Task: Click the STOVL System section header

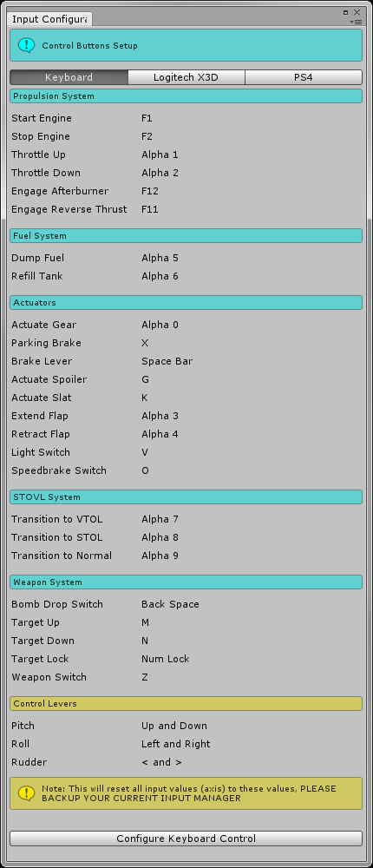Action: (x=186, y=496)
